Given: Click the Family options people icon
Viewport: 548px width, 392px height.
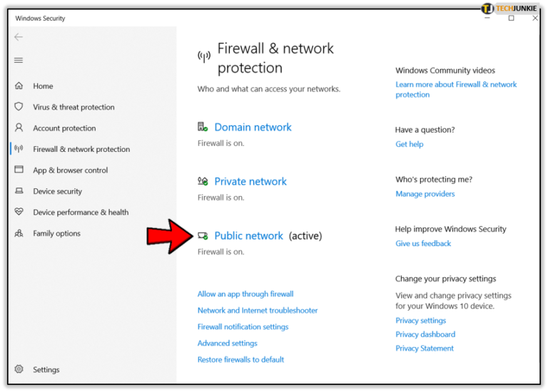Looking at the screenshot, I should click(x=19, y=233).
